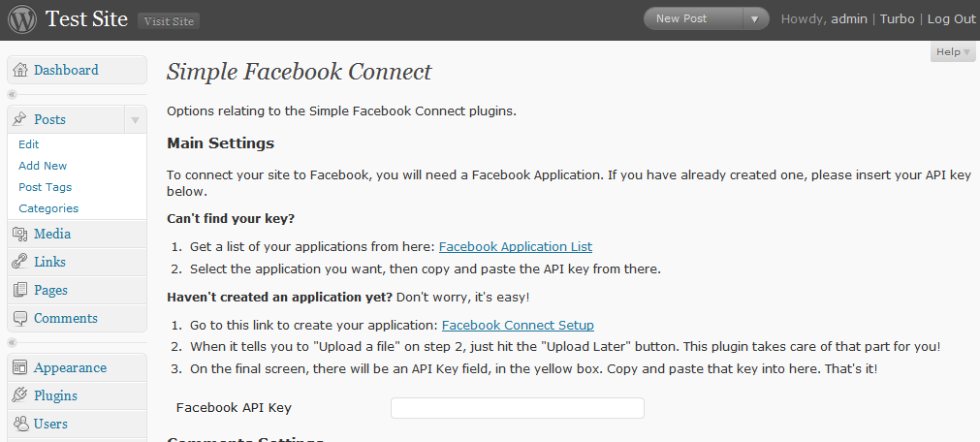This screenshot has height=442, width=980.
Task: Click the WordPress logo icon
Action: (22, 20)
